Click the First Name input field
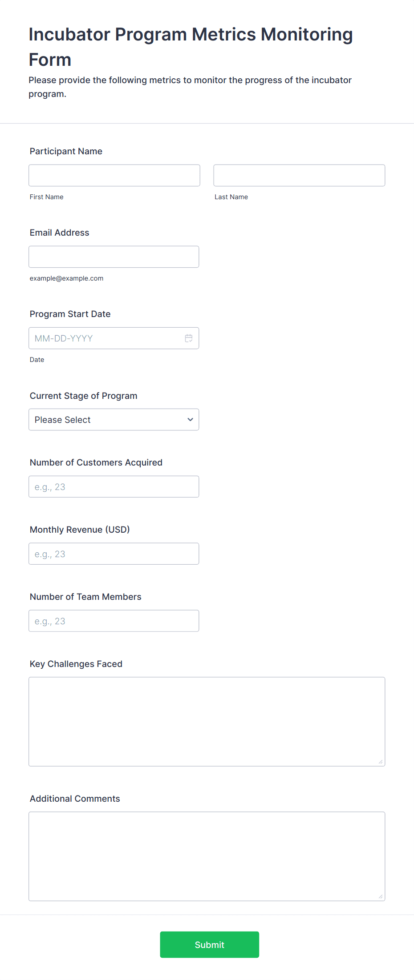The height and width of the screenshot is (980, 414). point(114,176)
